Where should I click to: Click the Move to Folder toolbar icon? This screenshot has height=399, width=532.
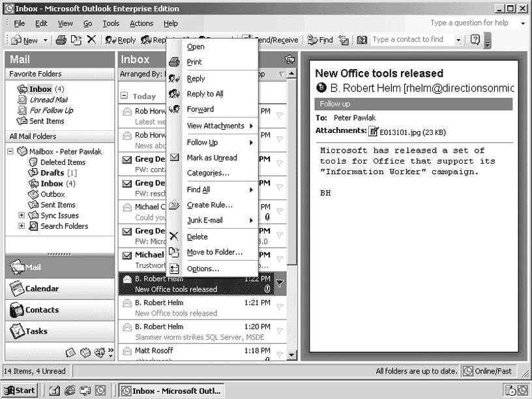click(76, 40)
